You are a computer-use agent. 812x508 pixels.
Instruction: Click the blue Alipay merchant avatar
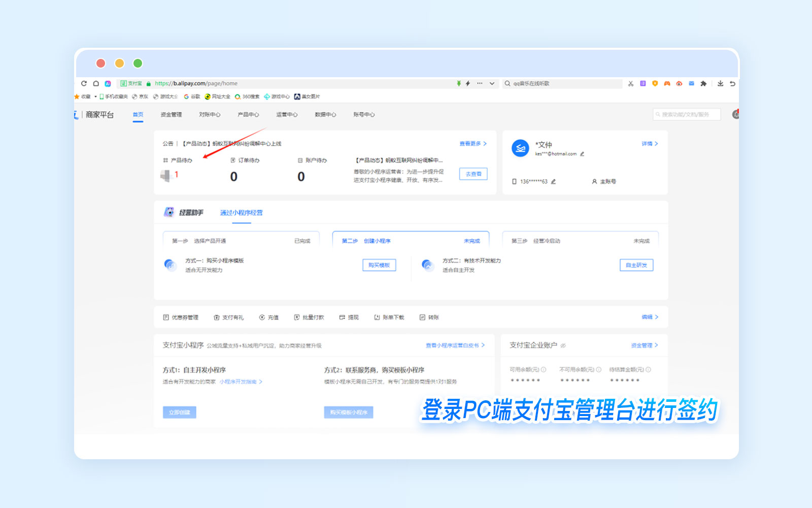(x=520, y=148)
